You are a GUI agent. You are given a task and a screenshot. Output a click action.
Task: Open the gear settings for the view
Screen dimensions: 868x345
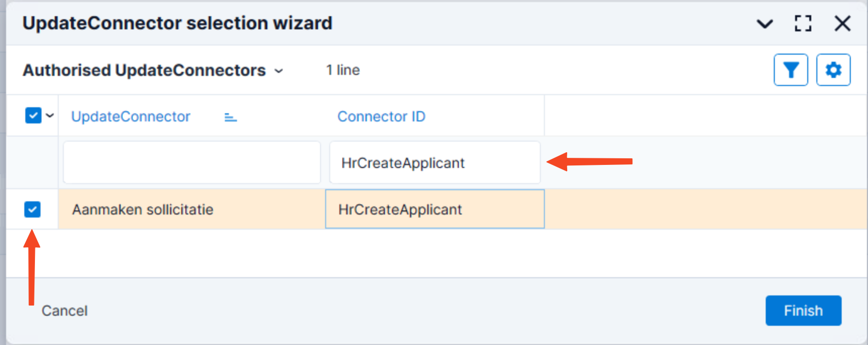coord(833,70)
